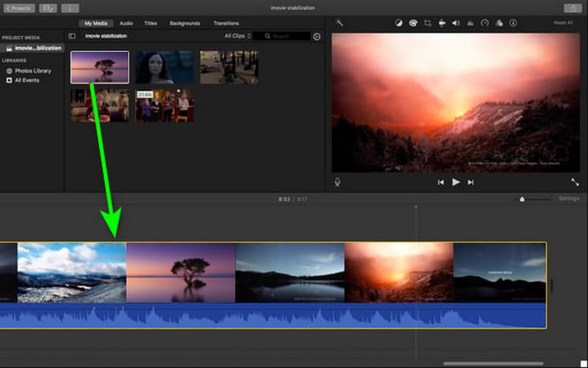The width and height of the screenshot is (588, 368).
Task: Open the stabilization camera tool
Action: 442,24
